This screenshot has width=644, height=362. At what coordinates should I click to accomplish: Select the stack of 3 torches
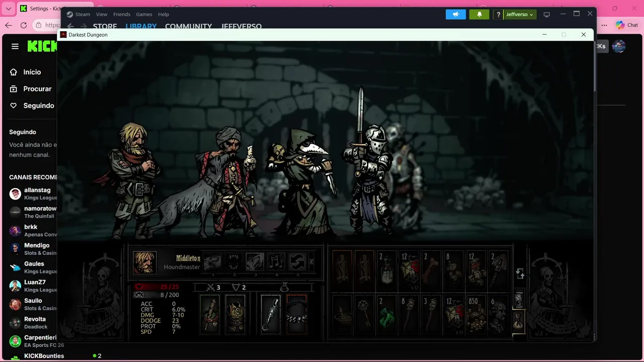click(x=431, y=314)
